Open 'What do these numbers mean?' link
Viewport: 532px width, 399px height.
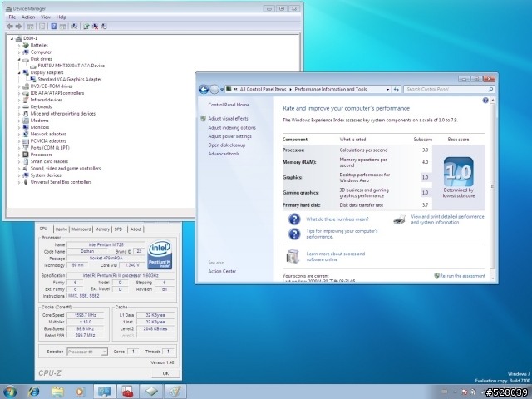[337, 219]
